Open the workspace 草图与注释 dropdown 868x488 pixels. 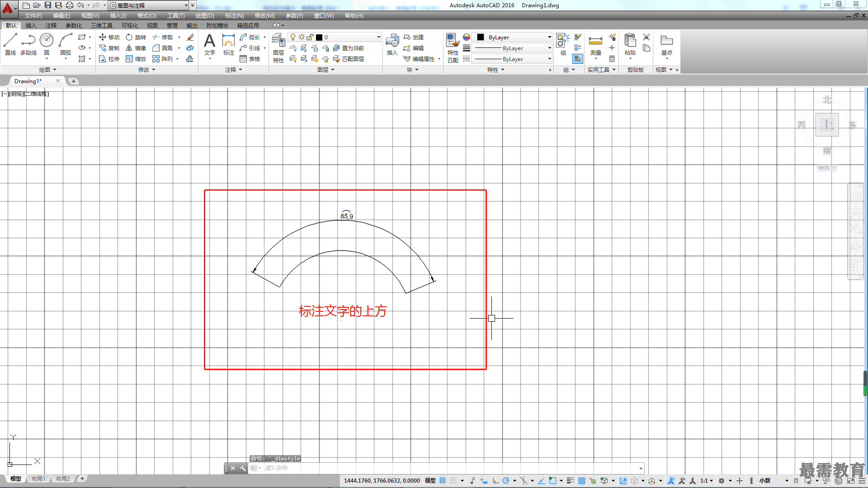[x=149, y=5]
